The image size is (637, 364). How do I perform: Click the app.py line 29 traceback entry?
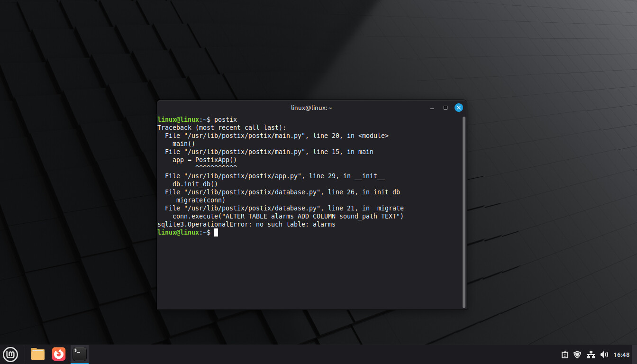point(275,176)
